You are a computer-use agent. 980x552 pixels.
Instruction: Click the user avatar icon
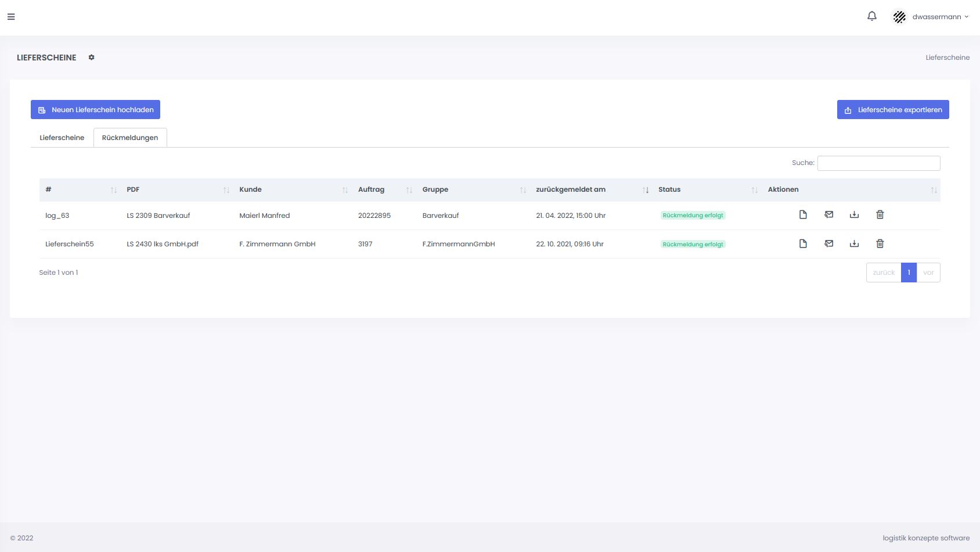(x=899, y=17)
